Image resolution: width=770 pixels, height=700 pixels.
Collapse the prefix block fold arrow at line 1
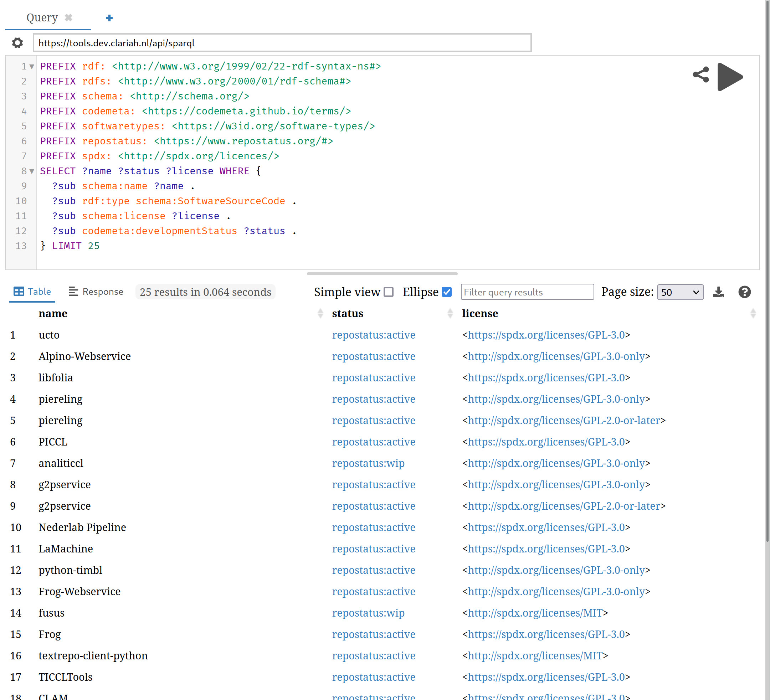[32, 66]
